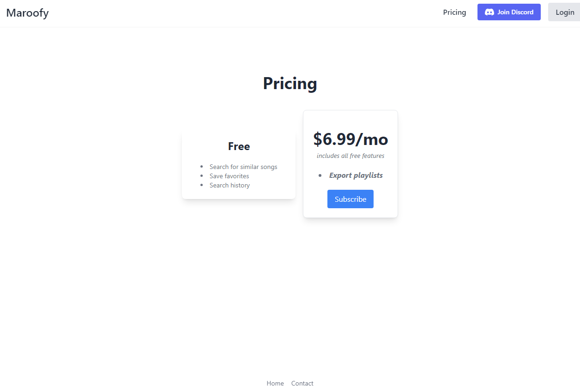Click the bullet beside Save favorites
Viewport: 580px width, 392px height.
pyautogui.click(x=201, y=176)
